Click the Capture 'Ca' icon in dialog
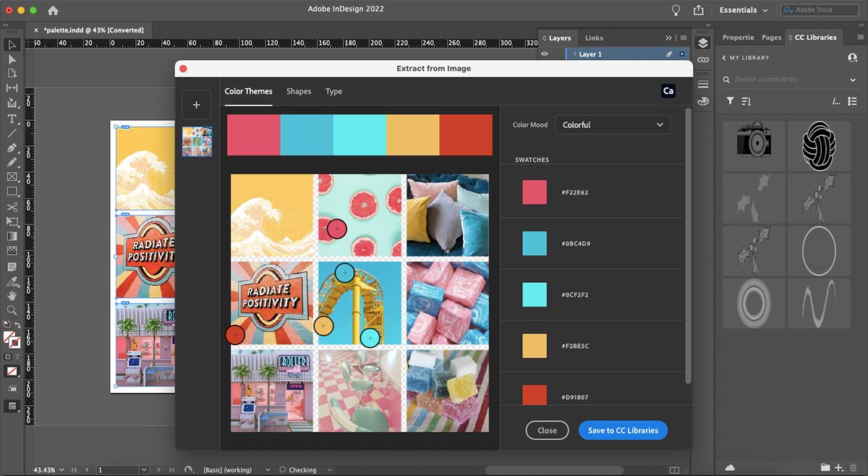Image resolution: width=868 pixels, height=476 pixels. coord(668,91)
